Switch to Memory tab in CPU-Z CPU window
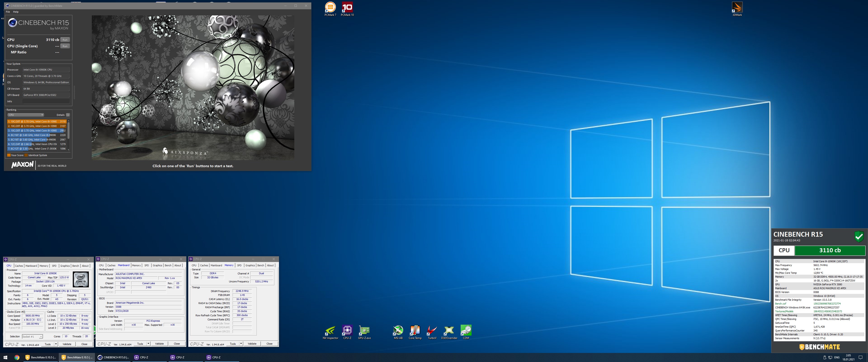 44,266
